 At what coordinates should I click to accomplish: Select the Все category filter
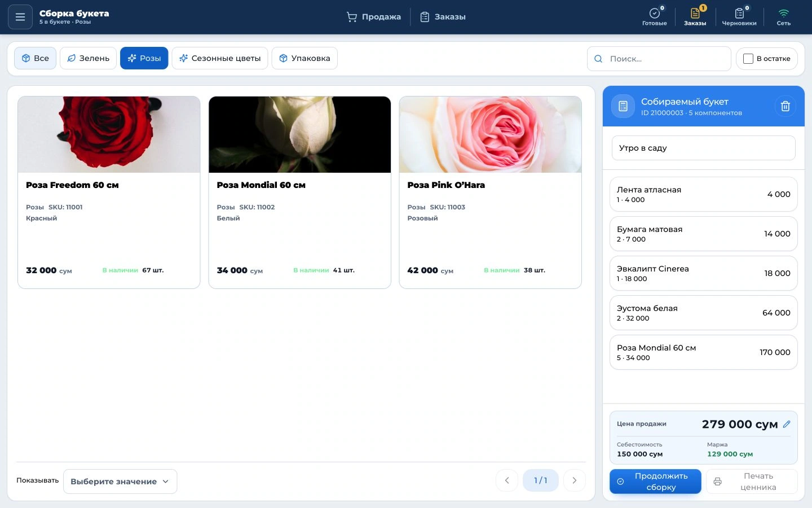(35, 58)
